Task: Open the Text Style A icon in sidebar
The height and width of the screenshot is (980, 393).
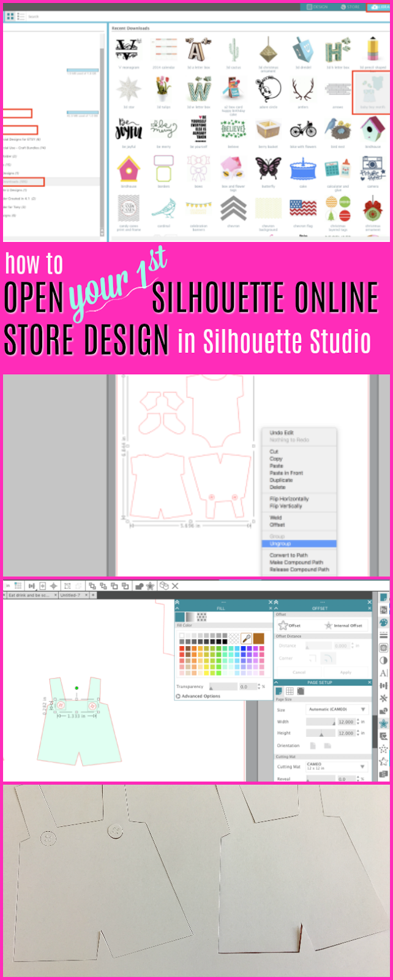Action: tap(384, 673)
